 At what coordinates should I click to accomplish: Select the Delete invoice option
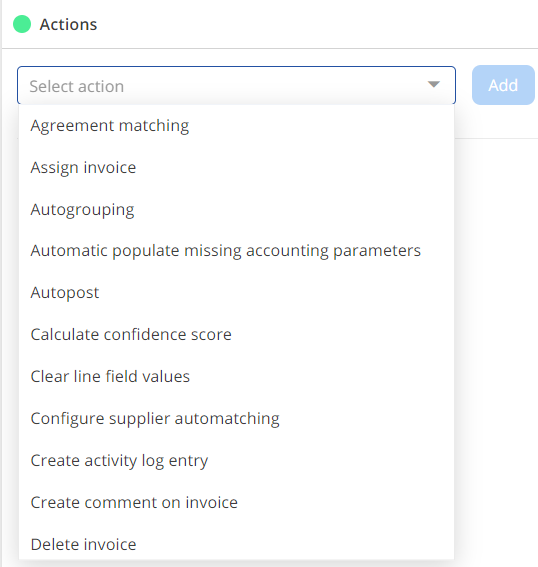[236, 542]
